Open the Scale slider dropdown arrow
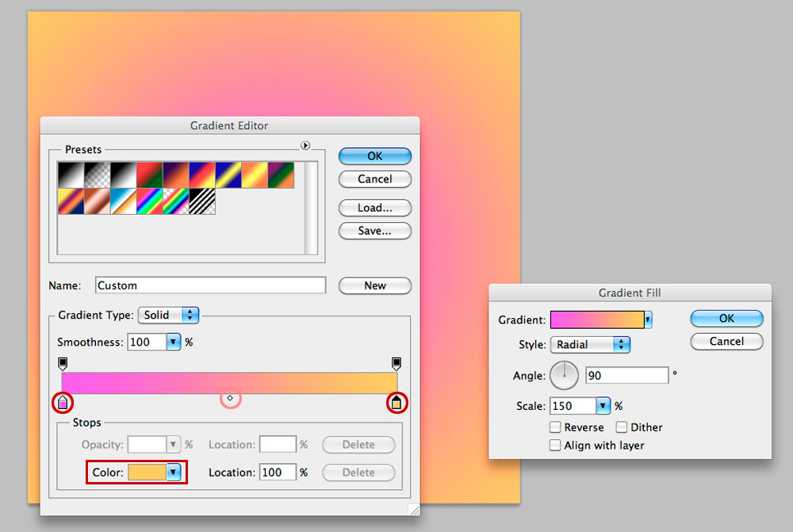Screen dimensions: 793x532 coord(603,406)
